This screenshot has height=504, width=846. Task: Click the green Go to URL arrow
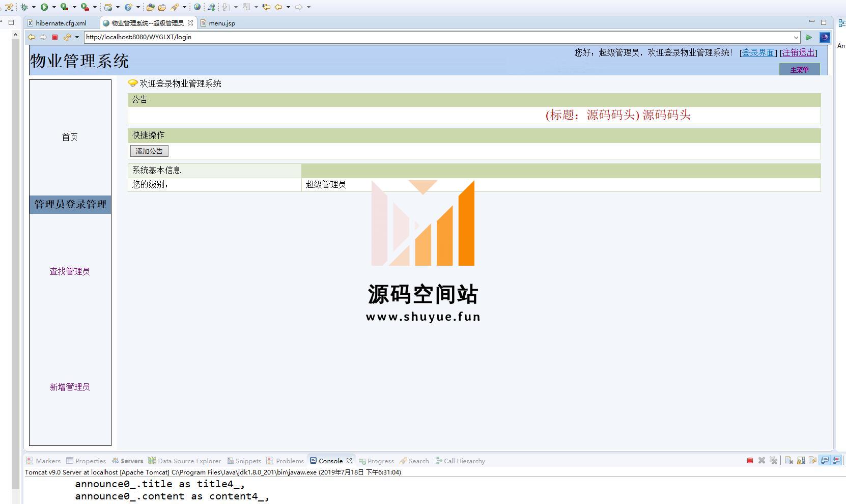pyautogui.click(x=808, y=37)
